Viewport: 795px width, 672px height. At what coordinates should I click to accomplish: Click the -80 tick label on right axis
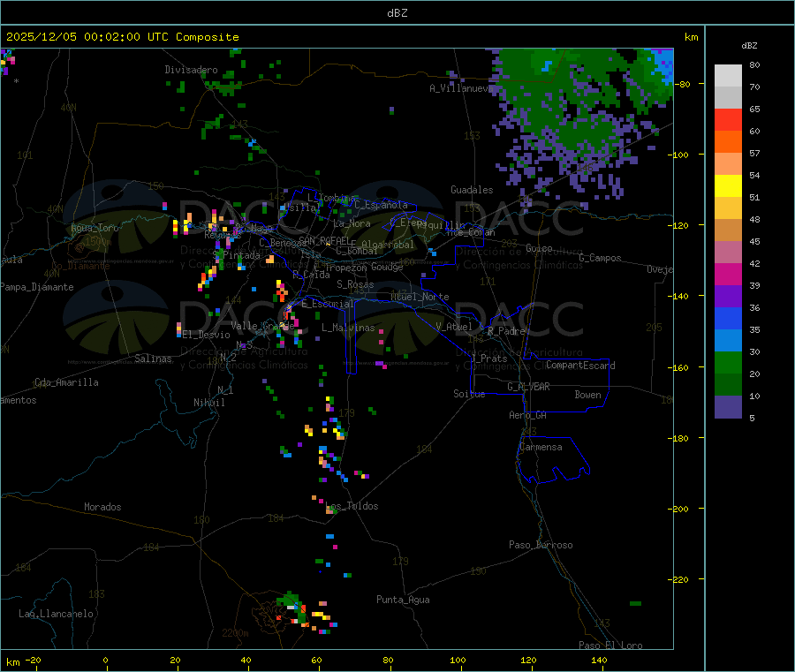pos(682,85)
